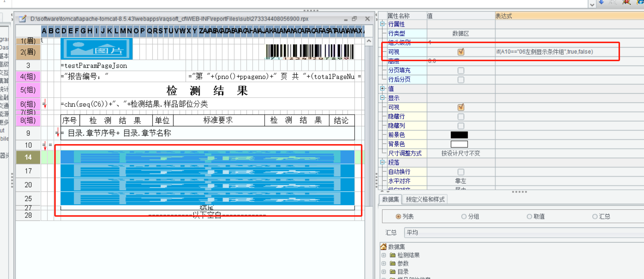Viewport: 644px width, 279px height.
Task: Select the barcode image in header row
Action: (310, 52)
